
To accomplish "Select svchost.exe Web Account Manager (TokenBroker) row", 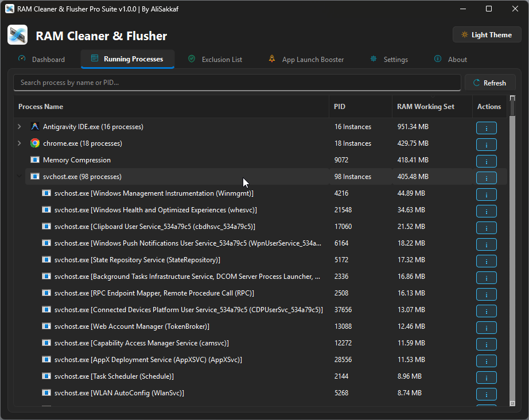I will pos(260,326).
